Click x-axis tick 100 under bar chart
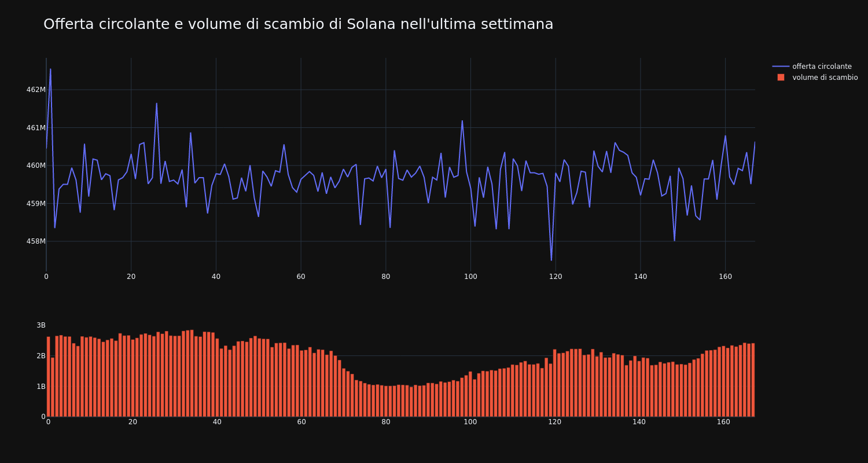The image size is (868, 463). tap(470, 422)
